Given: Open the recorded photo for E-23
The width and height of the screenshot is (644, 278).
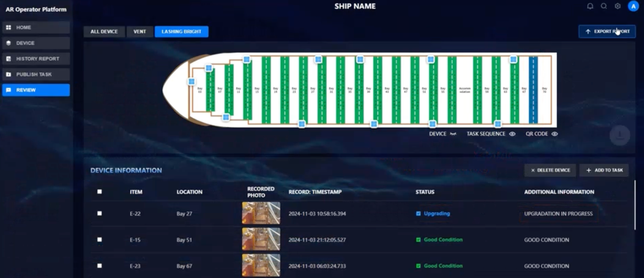Looking at the screenshot, I should [261, 265].
